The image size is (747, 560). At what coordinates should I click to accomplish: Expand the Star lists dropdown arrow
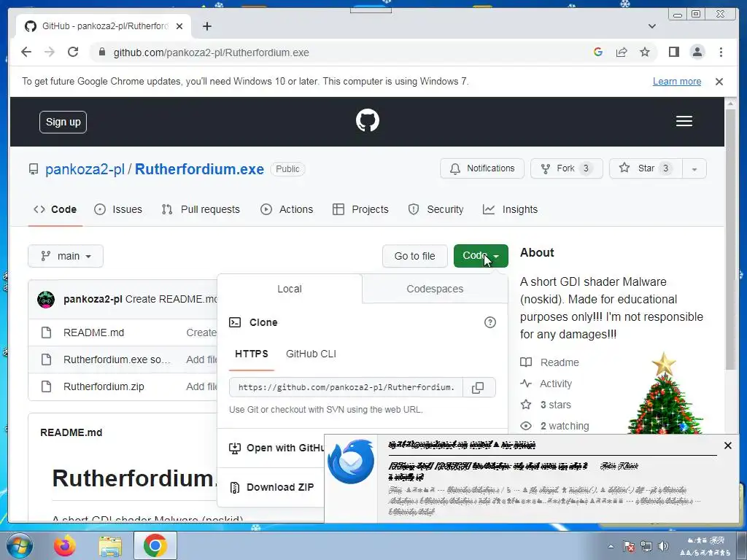pyautogui.click(x=694, y=168)
